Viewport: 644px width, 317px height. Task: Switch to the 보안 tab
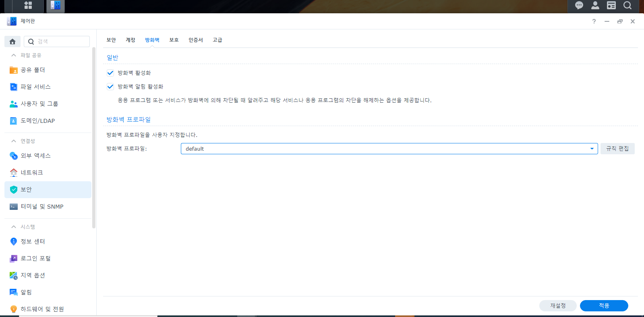point(111,40)
